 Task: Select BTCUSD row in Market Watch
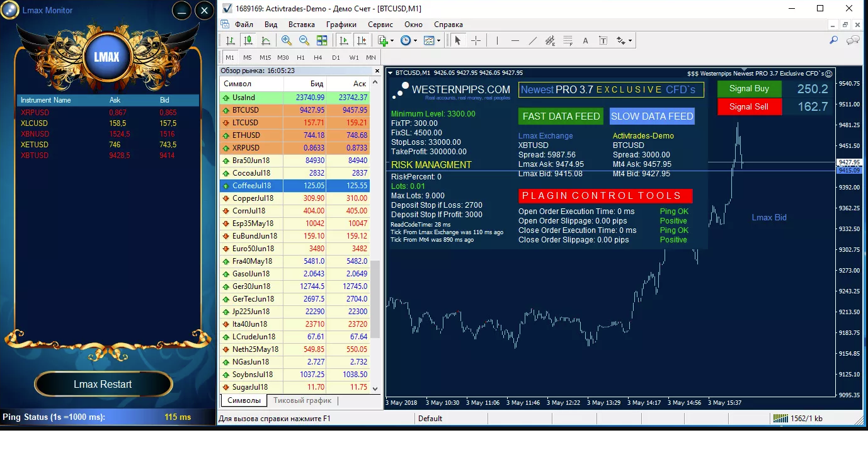point(295,110)
